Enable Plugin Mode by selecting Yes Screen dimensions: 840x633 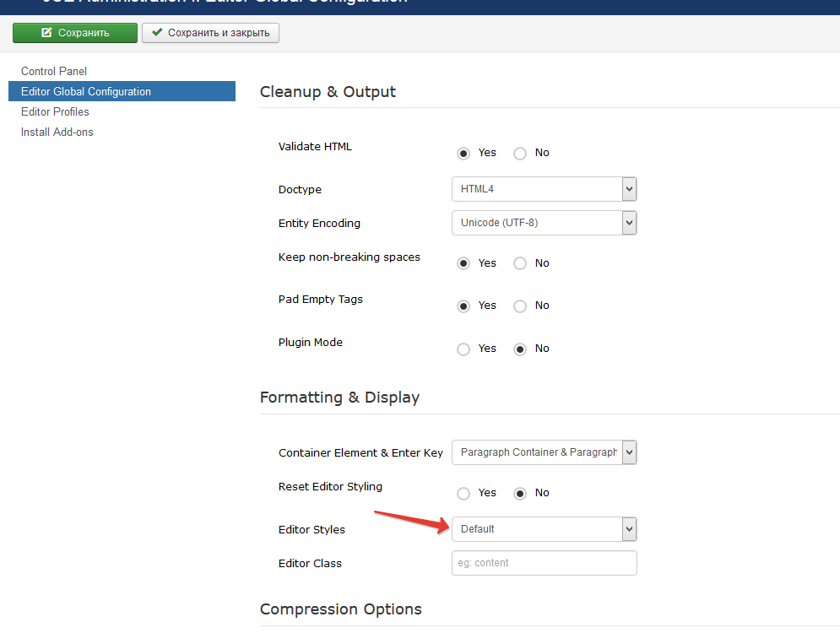point(463,349)
